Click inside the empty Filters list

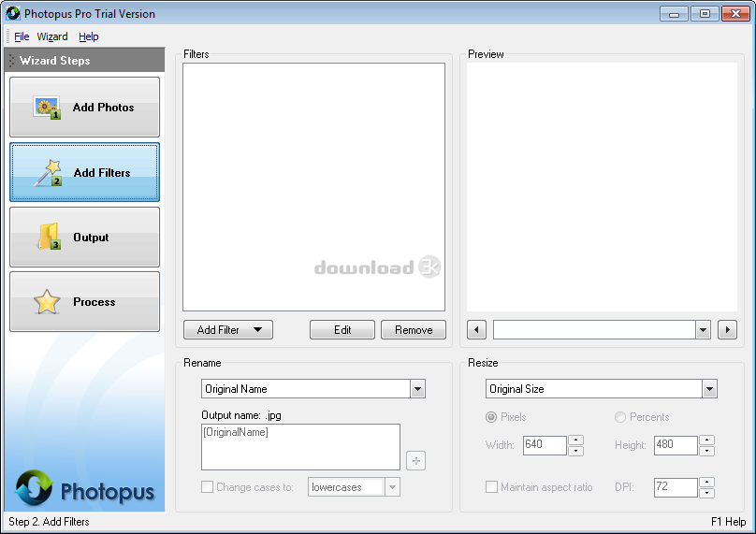click(313, 187)
